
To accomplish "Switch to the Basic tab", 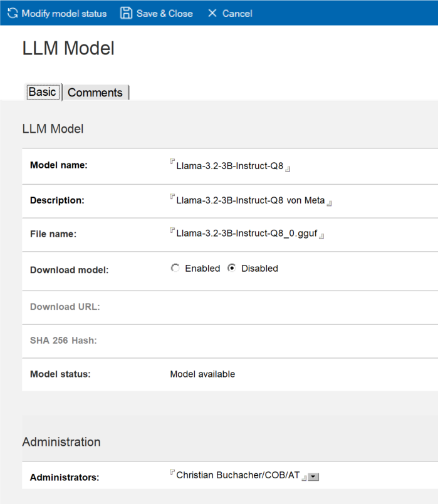I will (x=43, y=92).
